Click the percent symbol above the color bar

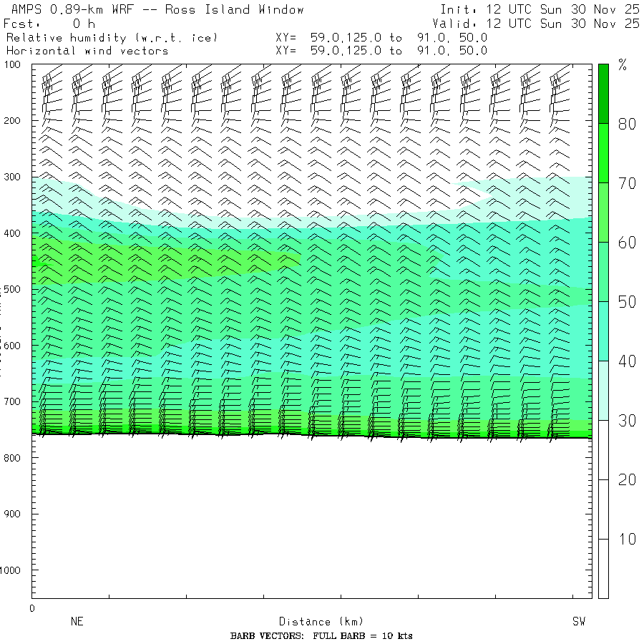623,67
